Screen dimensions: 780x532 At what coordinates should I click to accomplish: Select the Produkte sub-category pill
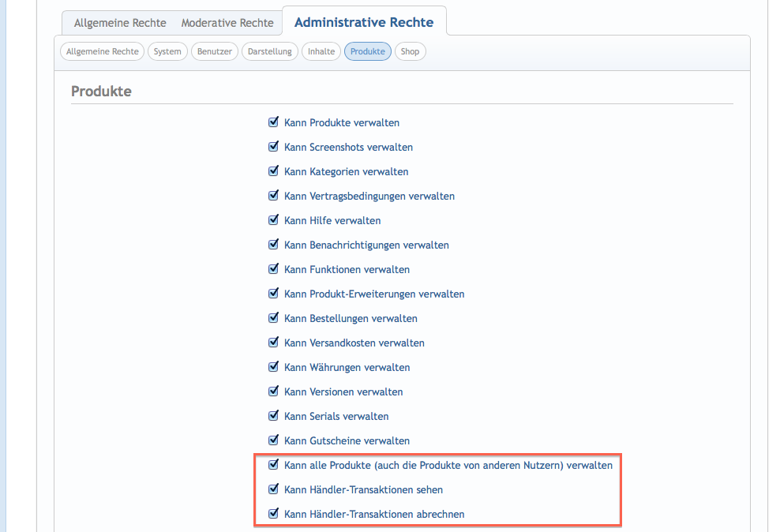click(x=368, y=52)
